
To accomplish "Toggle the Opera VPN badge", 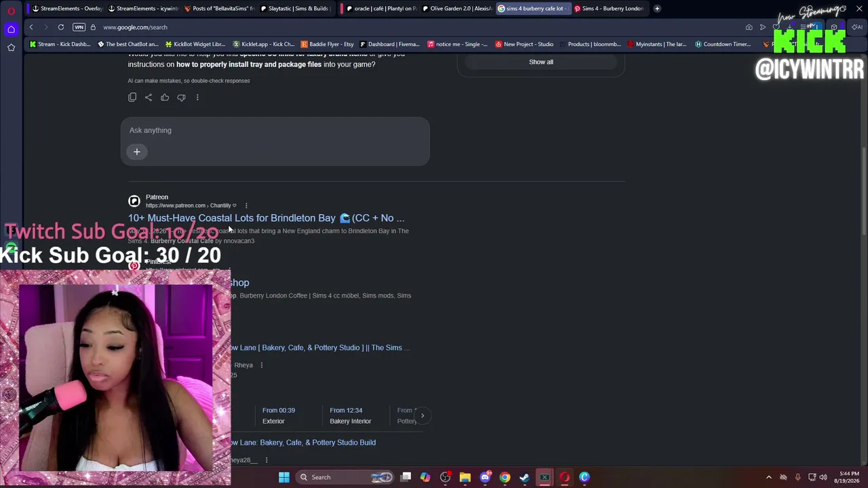I will [79, 27].
